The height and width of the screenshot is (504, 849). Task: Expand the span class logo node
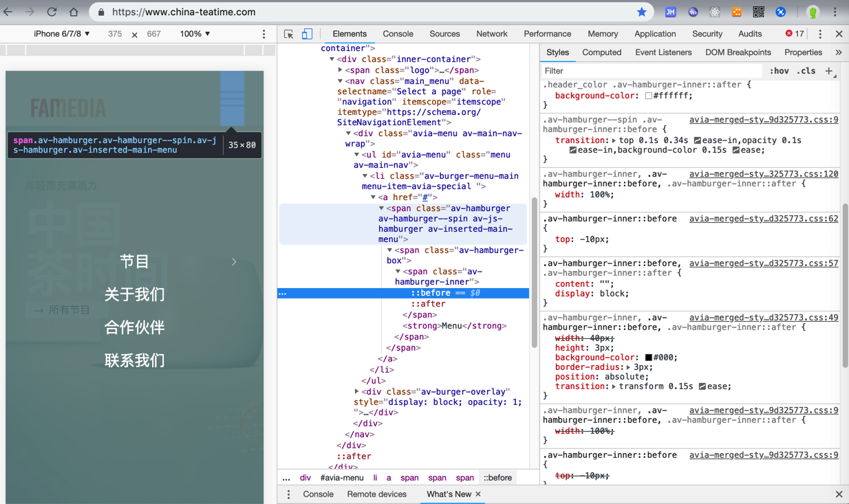(341, 70)
